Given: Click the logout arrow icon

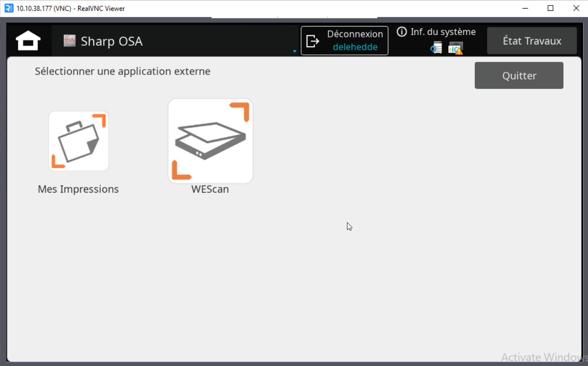Looking at the screenshot, I should [x=312, y=41].
